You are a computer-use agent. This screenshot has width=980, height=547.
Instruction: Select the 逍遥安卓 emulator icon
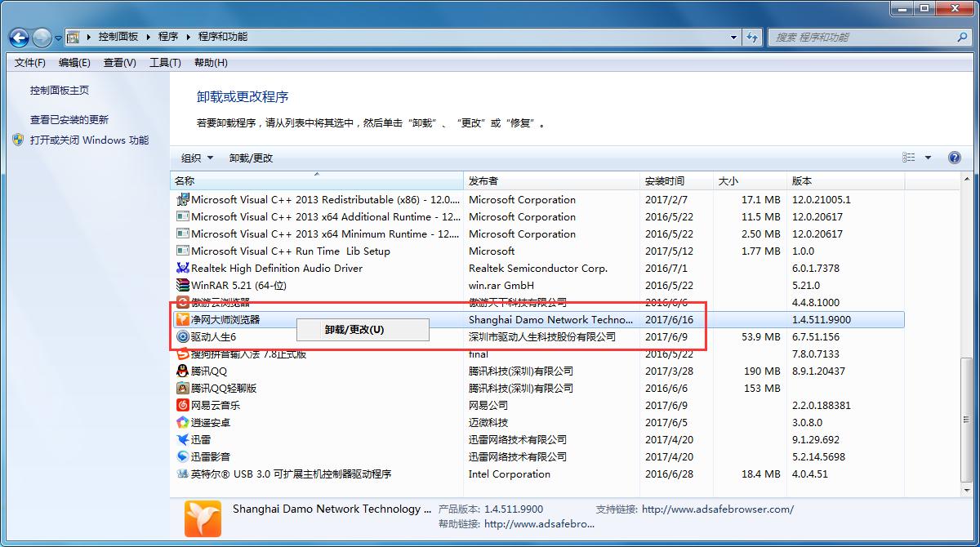click(x=183, y=423)
